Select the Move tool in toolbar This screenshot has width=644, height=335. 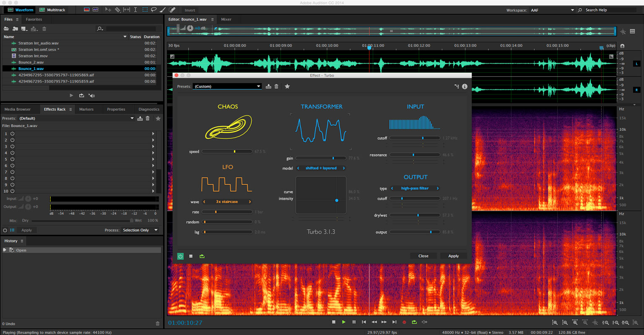pyautogui.click(x=108, y=10)
